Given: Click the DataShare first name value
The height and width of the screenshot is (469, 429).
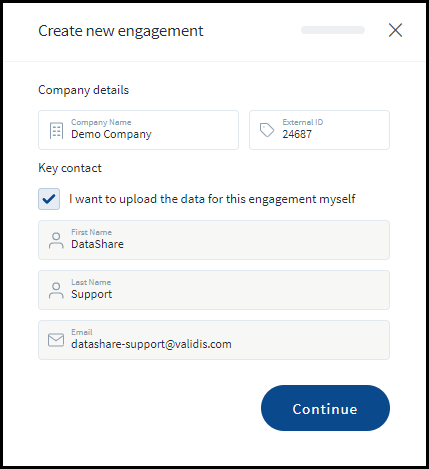Looking at the screenshot, I should [x=97, y=244].
